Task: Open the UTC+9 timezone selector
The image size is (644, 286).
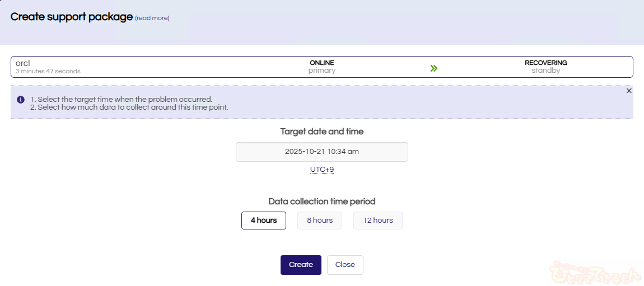Action: click(x=322, y=170)
